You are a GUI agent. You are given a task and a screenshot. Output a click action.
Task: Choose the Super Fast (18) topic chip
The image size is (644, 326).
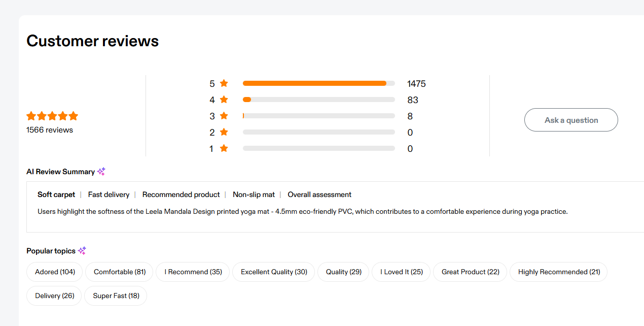tap(116, 296)
